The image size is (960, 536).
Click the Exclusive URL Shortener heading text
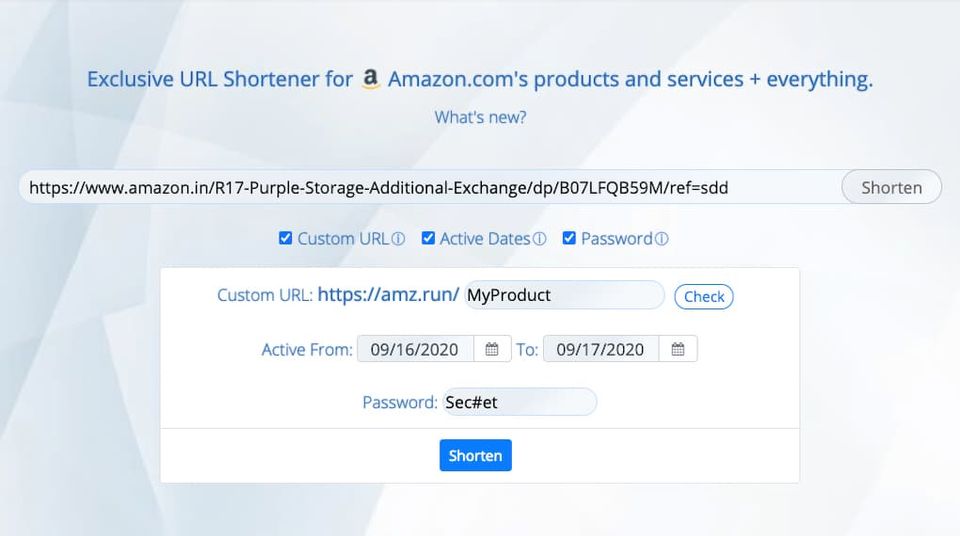[x=219, y=79]
